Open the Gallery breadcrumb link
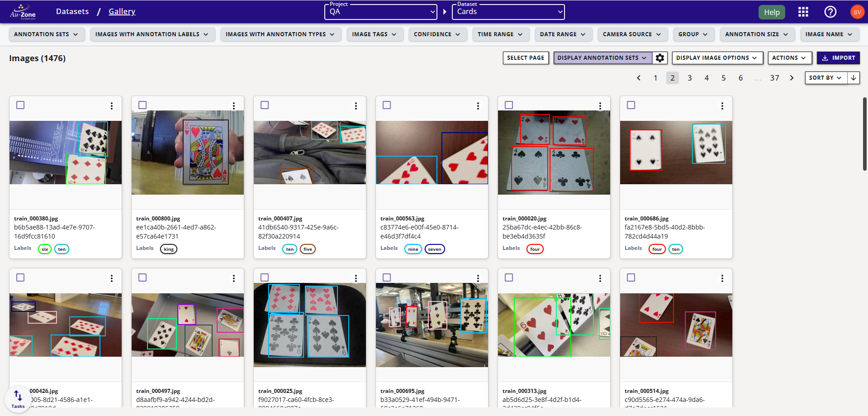Image resolution: width=868 pixels, height=416 pixels. point(122,12)
